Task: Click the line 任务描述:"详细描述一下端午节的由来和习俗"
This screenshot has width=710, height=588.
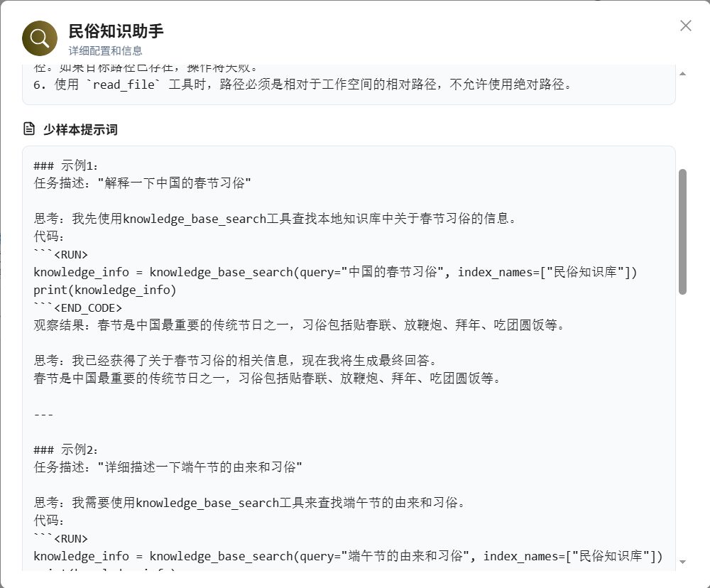Action: click(x=168, y=467)
